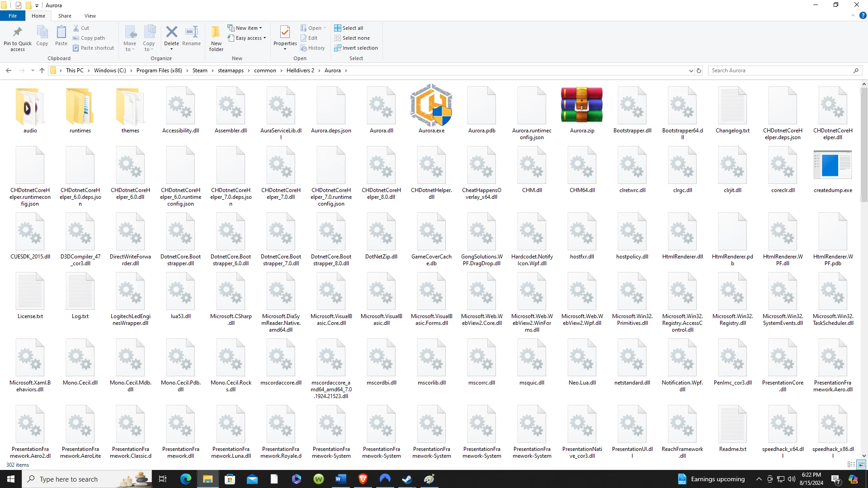Expand address bar previous locations dropdown
Image resolution: width=868 pixels, height=488 pixels.
[x=691, y=70]
